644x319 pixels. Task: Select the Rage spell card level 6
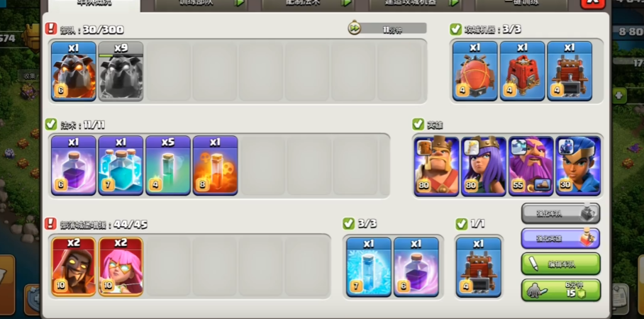74,165
